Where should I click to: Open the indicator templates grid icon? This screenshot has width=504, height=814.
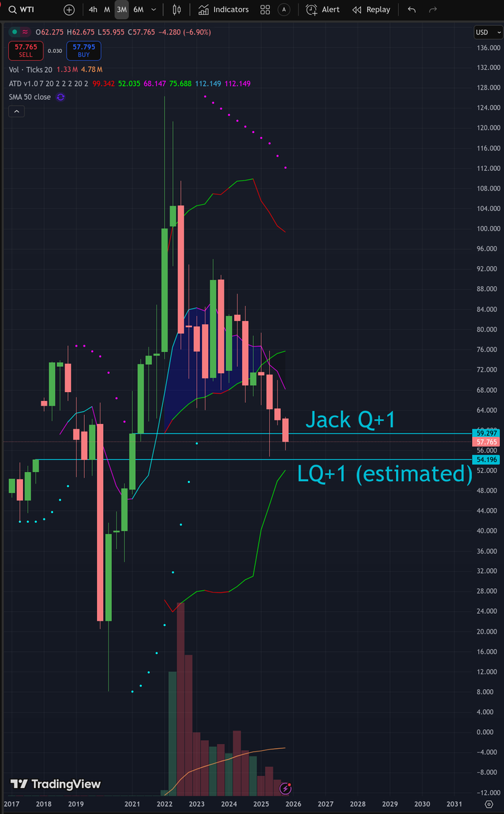click(265, 9)
